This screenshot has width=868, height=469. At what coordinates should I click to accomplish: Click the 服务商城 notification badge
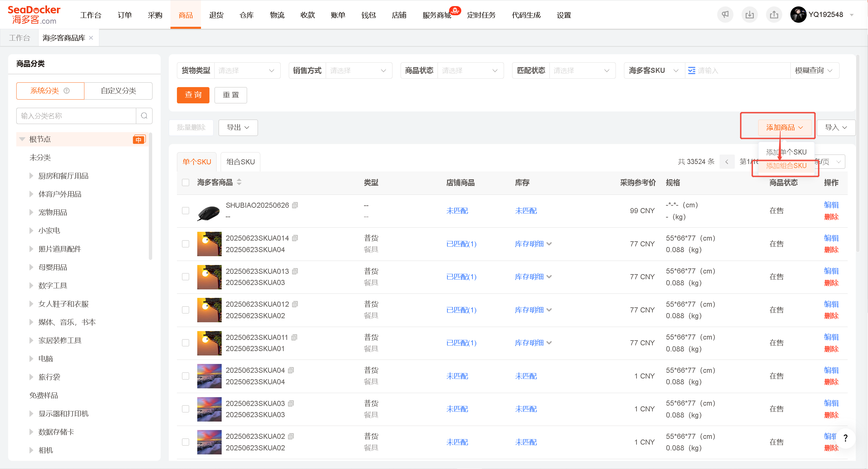tap(455, 11)
